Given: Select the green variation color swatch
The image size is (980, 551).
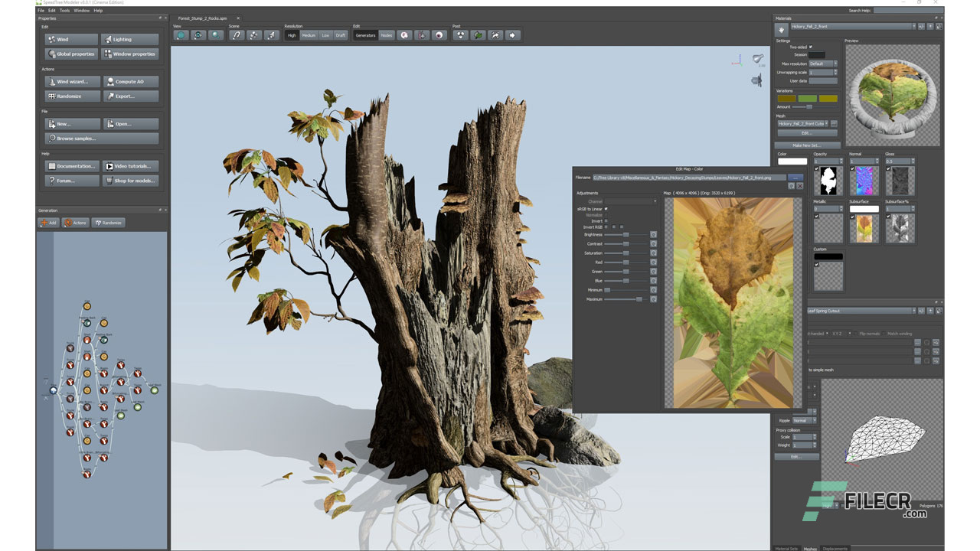Looking at the screenshot, I should 807,98.
